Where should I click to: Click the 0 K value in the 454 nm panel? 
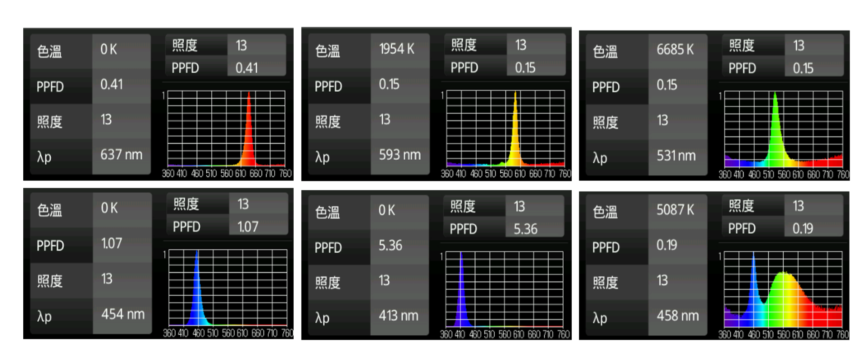(x=109, y=208)
